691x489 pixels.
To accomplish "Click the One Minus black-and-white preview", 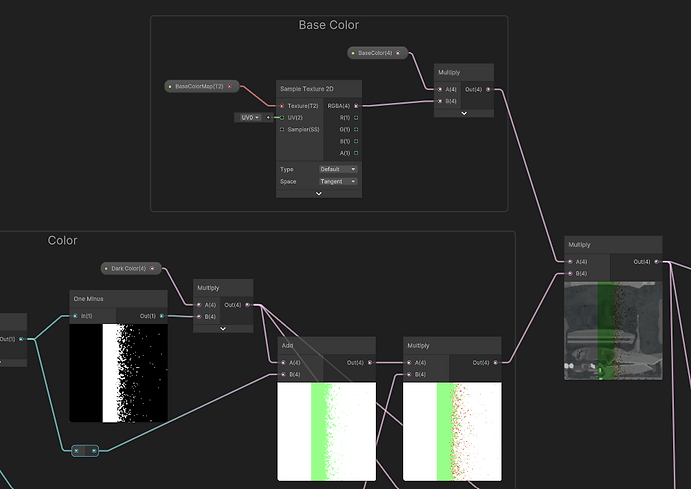I will [x=118, y=373].
